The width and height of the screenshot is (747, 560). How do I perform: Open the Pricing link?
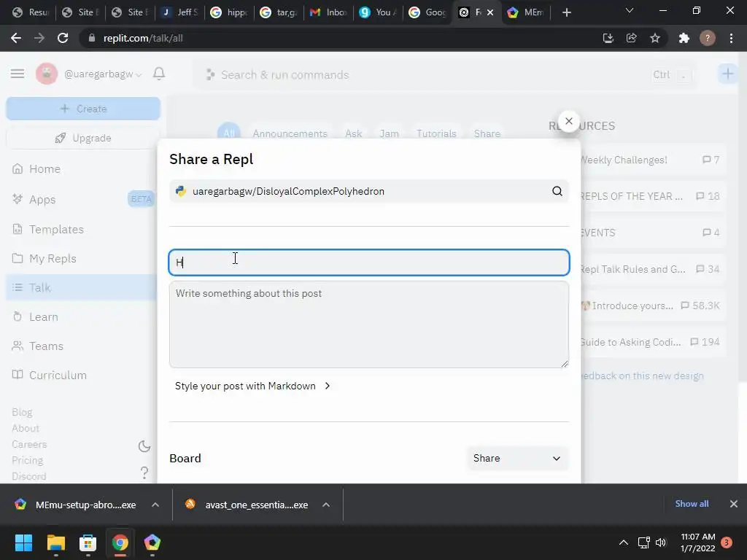(28, 461)
